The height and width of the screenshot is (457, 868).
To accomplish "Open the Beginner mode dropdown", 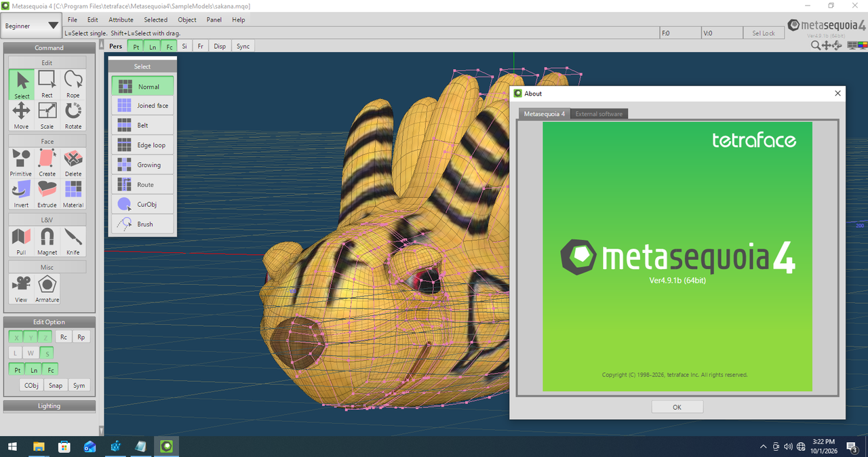I will (x=32, y=26).
